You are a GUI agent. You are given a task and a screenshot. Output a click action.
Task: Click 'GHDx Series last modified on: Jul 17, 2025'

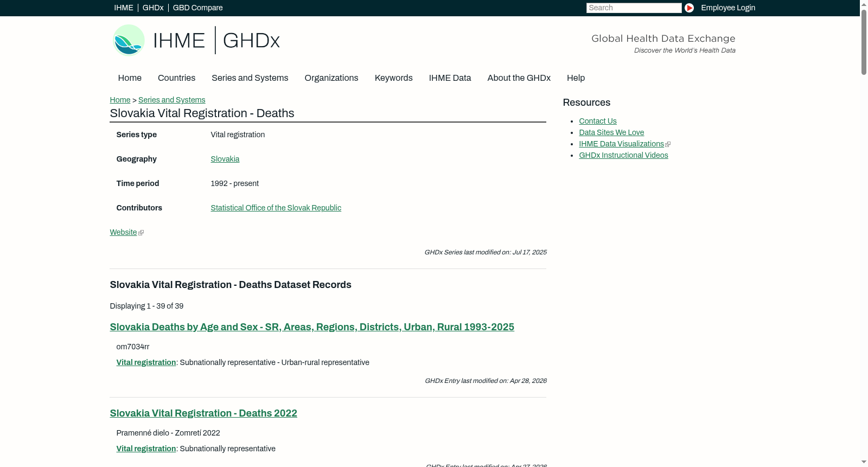pos(485,252)
